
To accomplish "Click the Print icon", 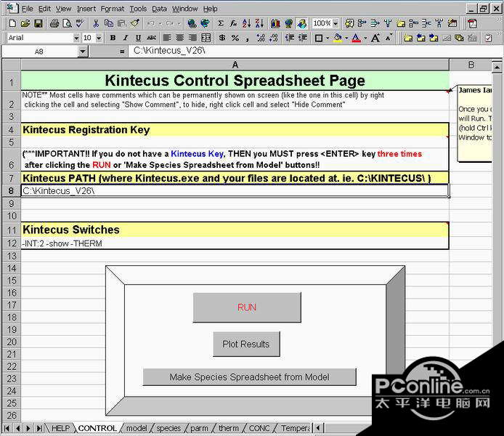I will pyautogui.click(x=54, y=23).
